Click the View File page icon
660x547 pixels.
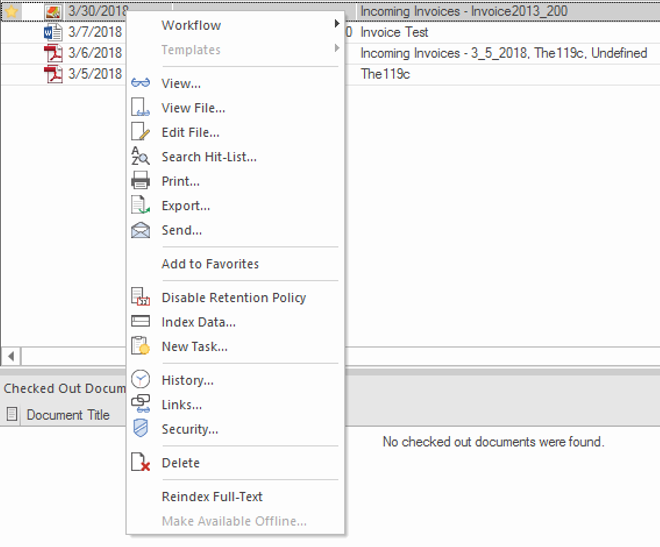[140, 107]
